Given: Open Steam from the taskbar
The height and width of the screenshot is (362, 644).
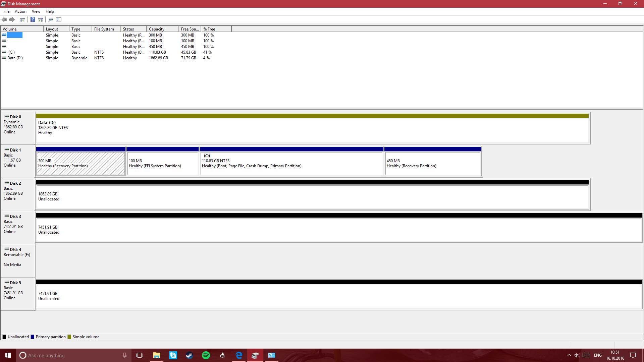Looking at the screenshot, I should pos(190,355).
